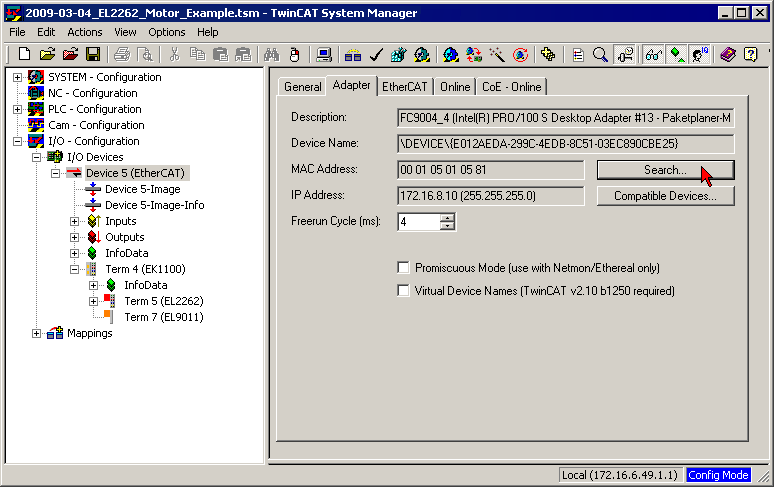Viewport: 774px width, 487px height.
Task: Click the Copy toolbar icon
Action: click(x=197, y=54)
